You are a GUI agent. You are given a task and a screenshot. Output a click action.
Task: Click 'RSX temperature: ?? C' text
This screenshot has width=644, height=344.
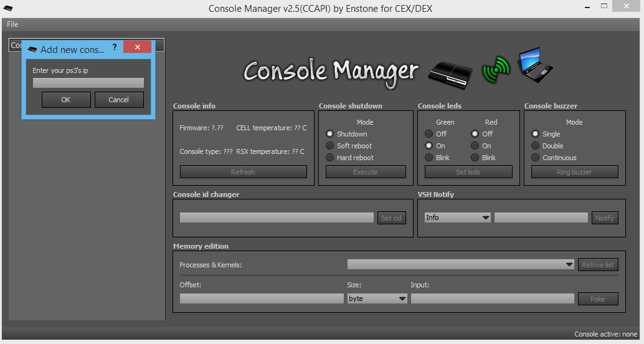(270, 151)
